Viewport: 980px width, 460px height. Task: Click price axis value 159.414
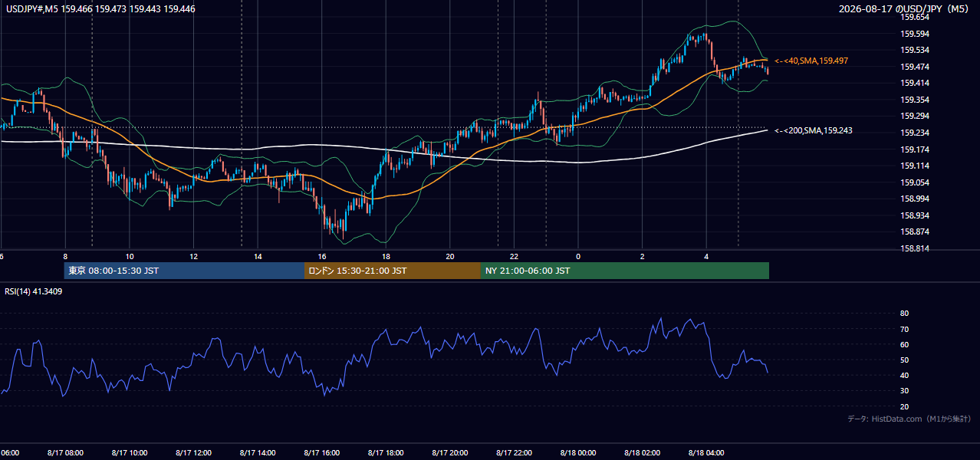point(915,83)
